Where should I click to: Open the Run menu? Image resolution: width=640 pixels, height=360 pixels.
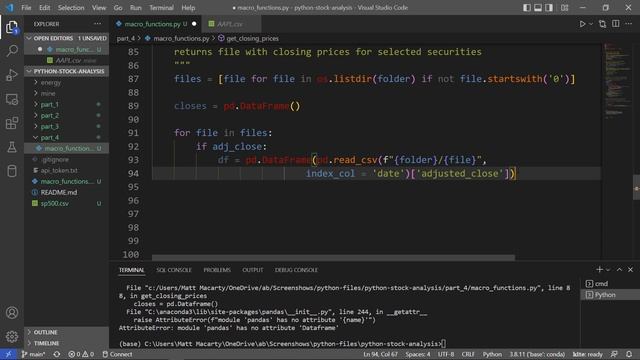coord(136,8)
